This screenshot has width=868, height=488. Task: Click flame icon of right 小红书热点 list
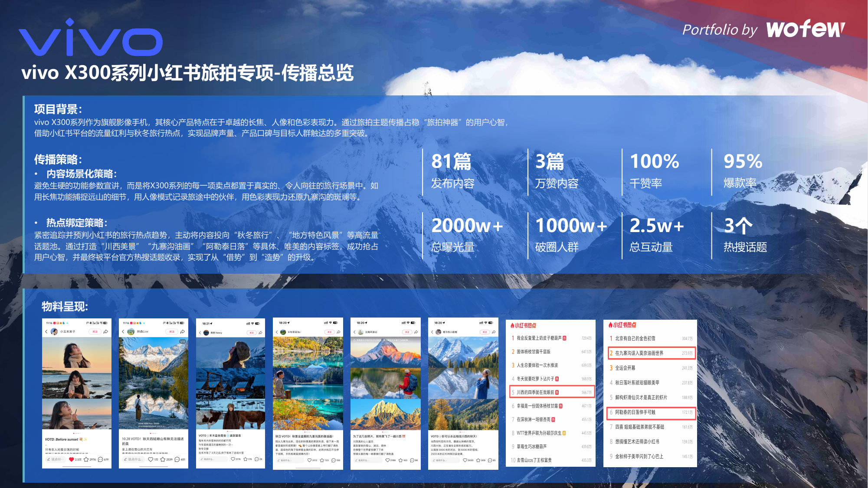point(610,325)
